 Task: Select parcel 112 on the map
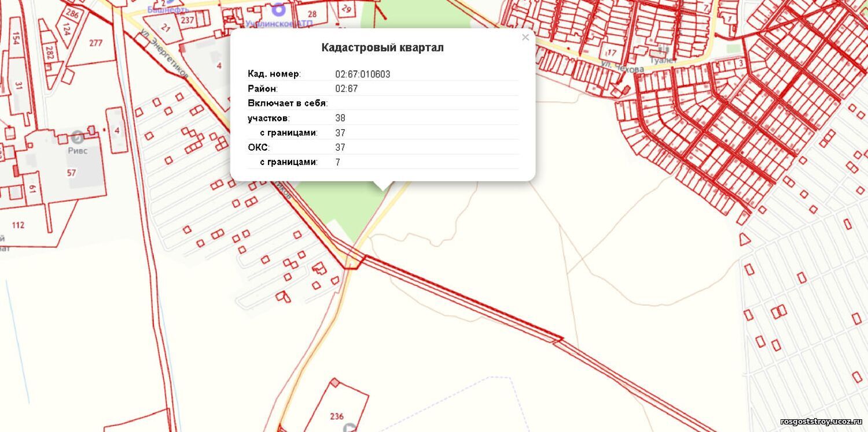tap(18, 225)
